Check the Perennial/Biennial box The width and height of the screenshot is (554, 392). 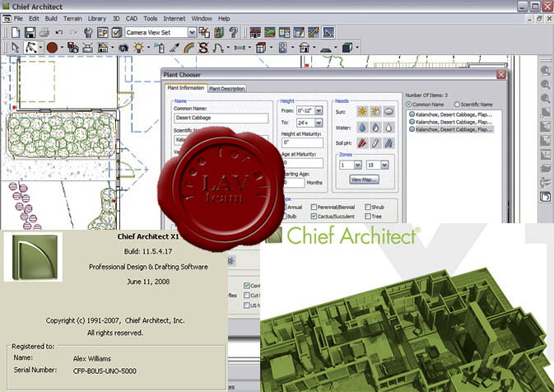pos(314,208)
